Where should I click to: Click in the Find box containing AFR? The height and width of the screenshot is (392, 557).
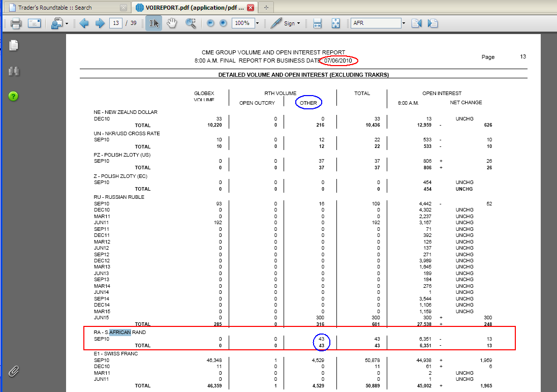375,23
